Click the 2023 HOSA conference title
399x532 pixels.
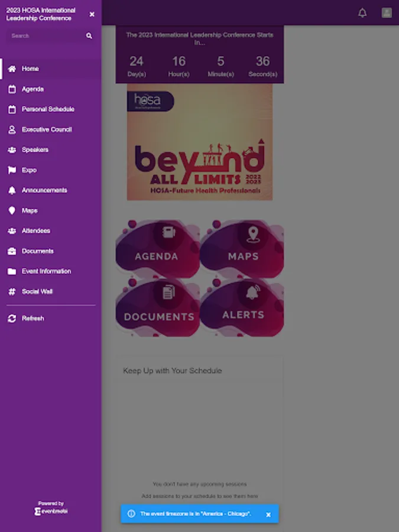(41, 14)
